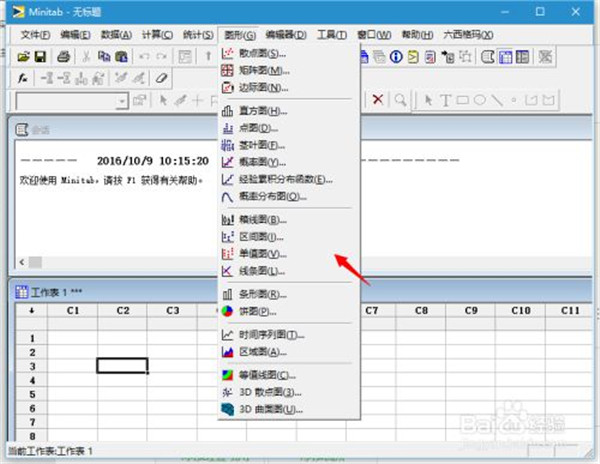Click the red X cancel icon
Screen dimensions: 600x464
pyautogui.click(x=378, y=100)
